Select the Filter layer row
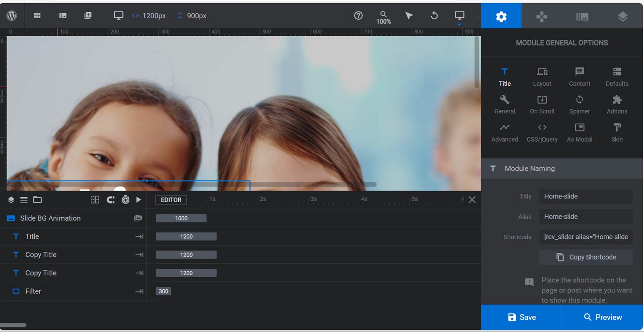Image resolution: width=644 pixels, height=332 pixels. point(73,291)
